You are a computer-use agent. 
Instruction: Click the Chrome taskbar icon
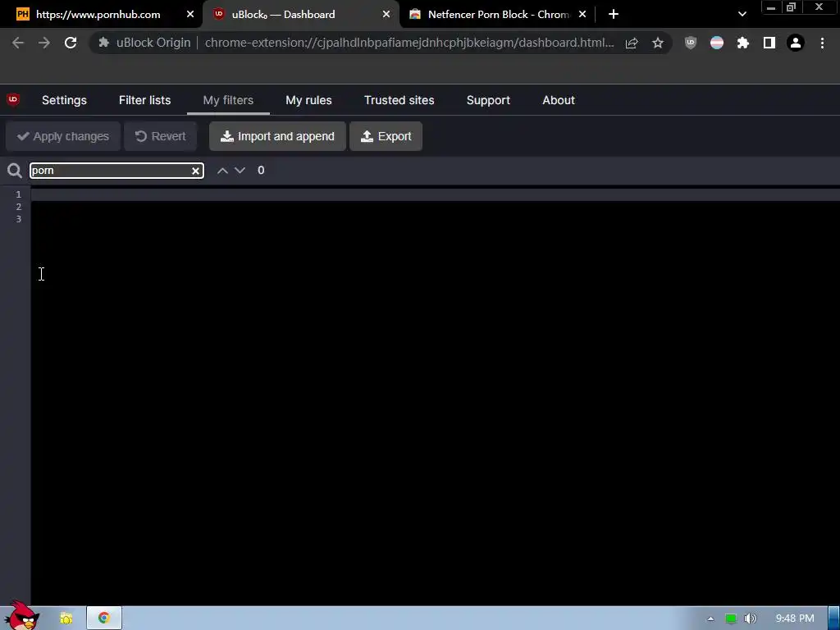pyautogui.click(x=104, y=619)
